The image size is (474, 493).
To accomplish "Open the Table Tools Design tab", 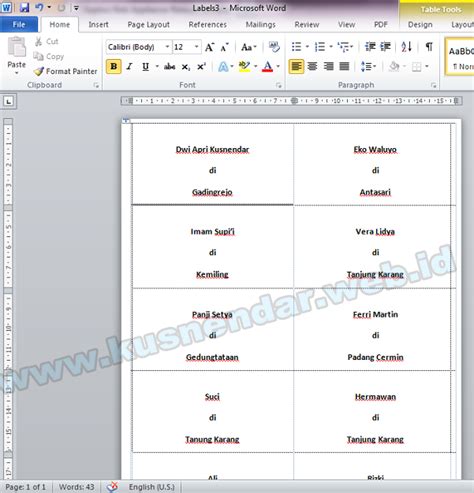I will coord(420,24).
